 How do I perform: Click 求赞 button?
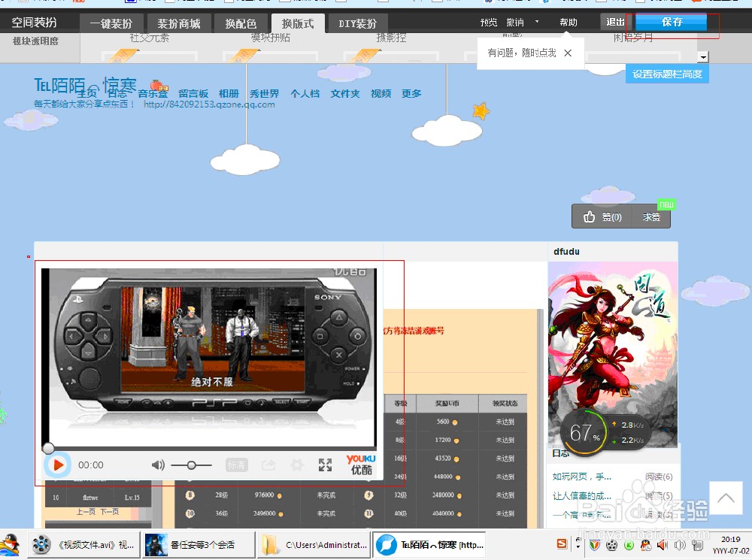(x=651, y=216)
